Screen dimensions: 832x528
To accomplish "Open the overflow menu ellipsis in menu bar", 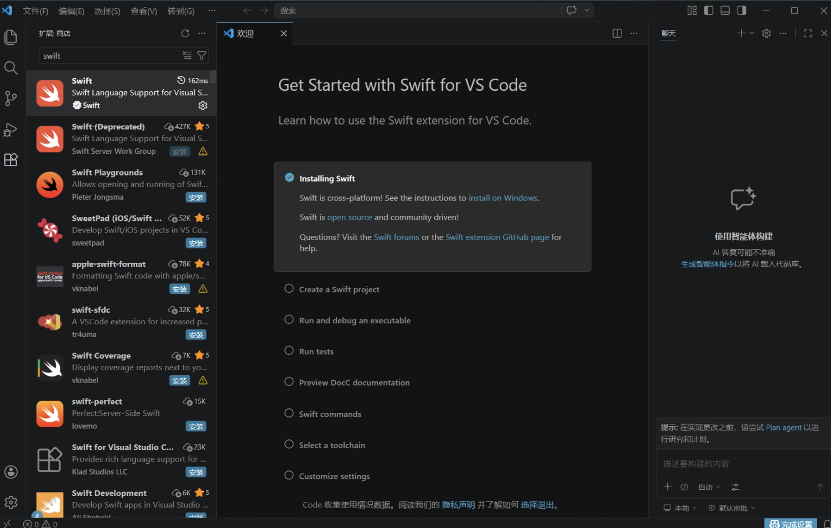I will tap(212, 11).
